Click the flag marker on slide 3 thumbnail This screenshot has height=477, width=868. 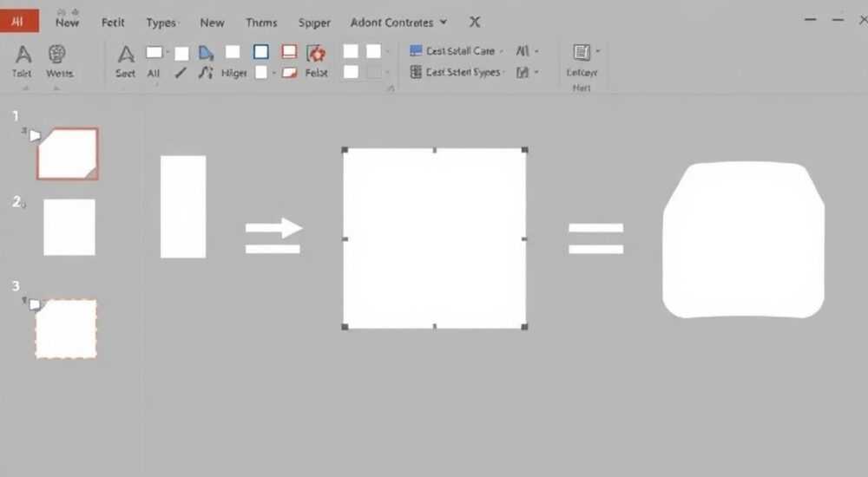(35, 304)
